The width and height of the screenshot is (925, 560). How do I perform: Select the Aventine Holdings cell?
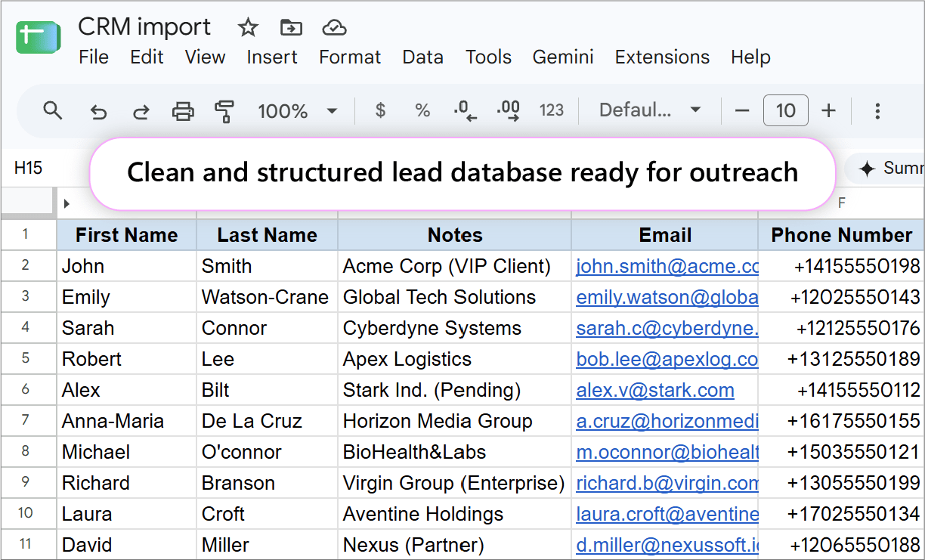[x=454, y=514]
